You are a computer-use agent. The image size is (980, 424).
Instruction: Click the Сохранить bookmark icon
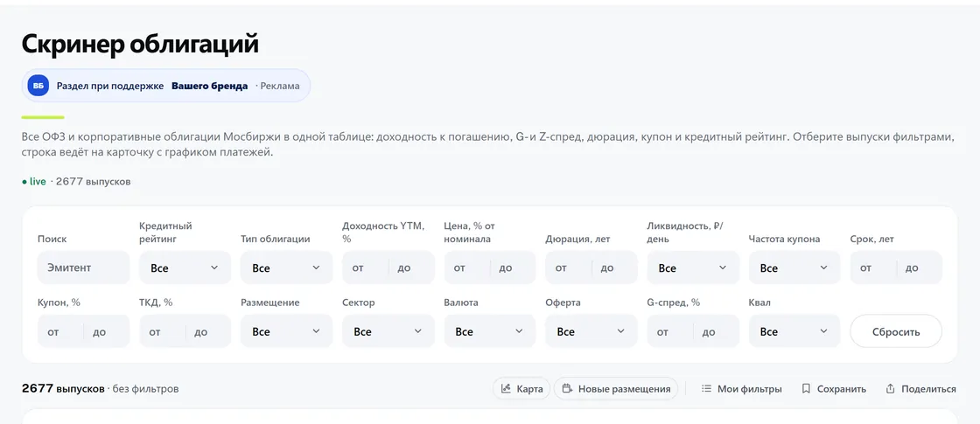(806, 388)
